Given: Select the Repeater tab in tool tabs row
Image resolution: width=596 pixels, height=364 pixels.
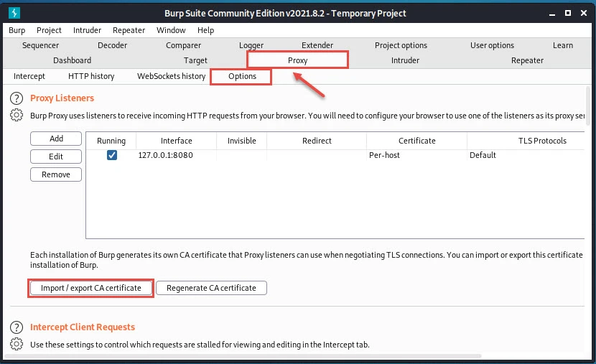Looking at the screenshot, I should tap(527, 60).
